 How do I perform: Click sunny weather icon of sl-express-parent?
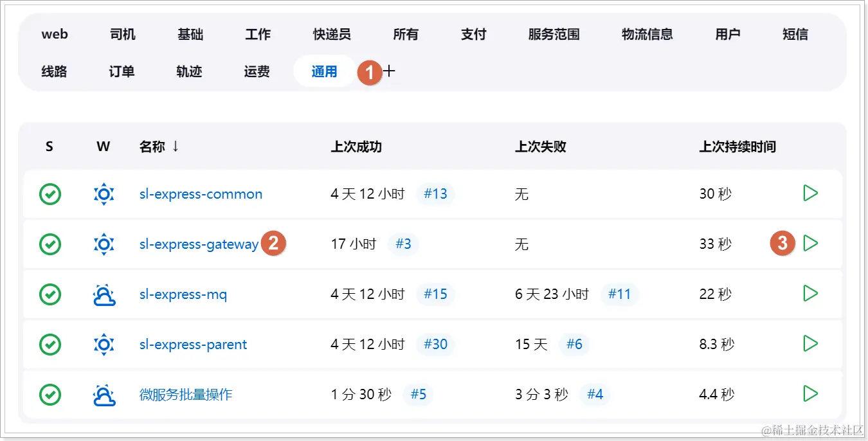(104, 344)
